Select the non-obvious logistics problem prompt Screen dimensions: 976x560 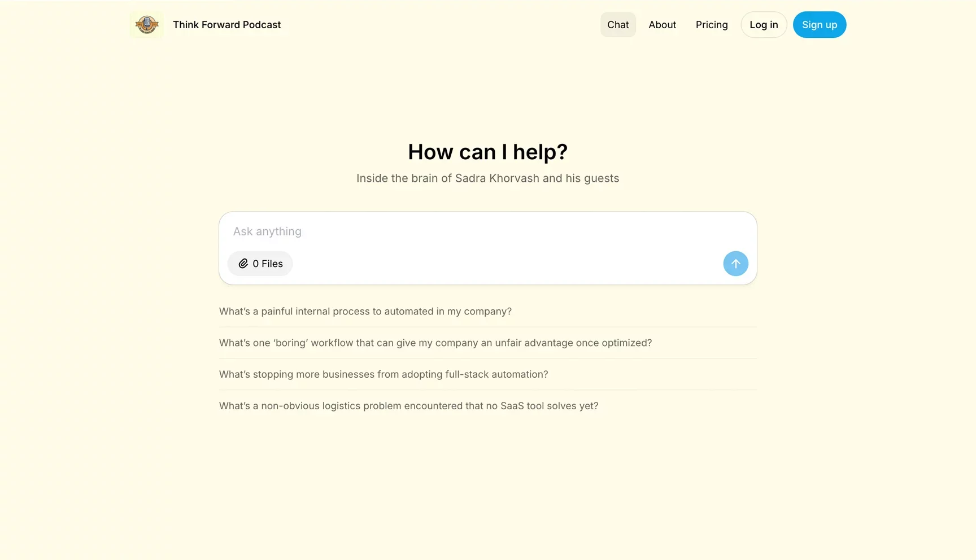(408, 406)
